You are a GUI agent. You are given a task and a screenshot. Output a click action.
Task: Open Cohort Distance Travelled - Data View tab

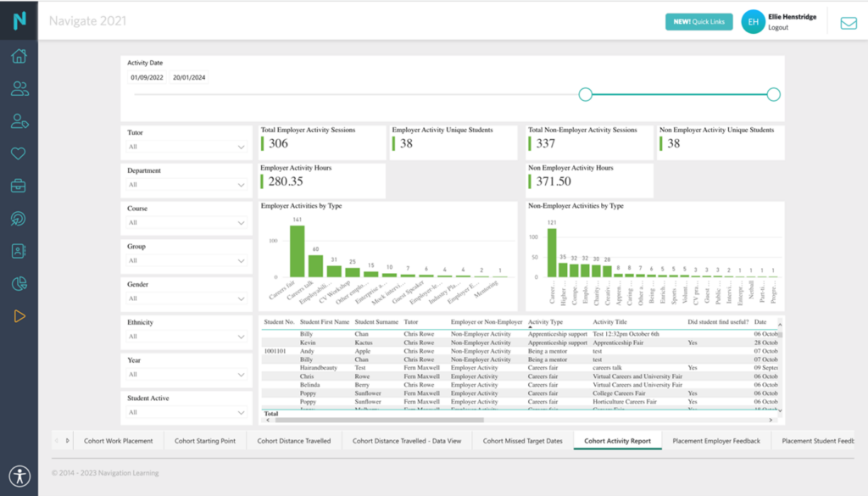407,441
